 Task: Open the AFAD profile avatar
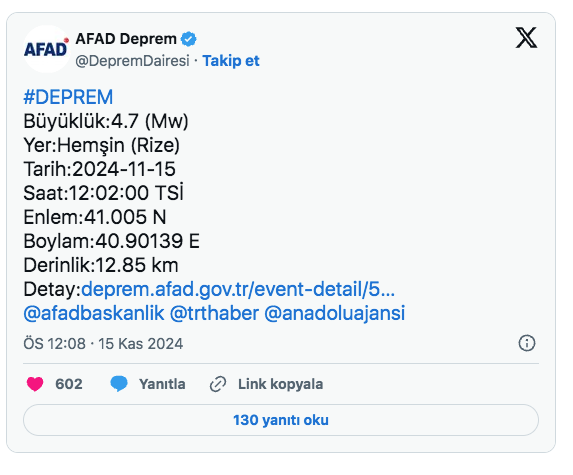pyautogui.click(x=46, y=49)
